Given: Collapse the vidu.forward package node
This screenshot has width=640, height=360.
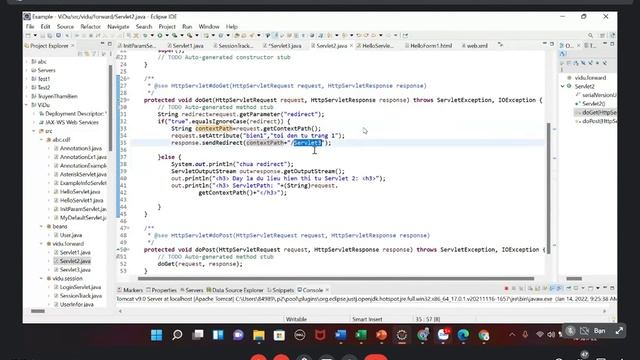Looking at the screenshot, I should pos(42,244).
